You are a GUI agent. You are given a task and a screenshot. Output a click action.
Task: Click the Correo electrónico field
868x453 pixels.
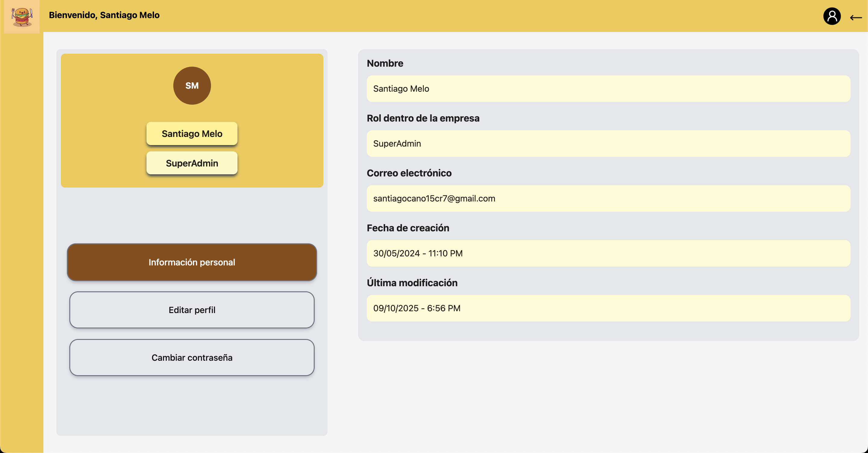point(608,198)
